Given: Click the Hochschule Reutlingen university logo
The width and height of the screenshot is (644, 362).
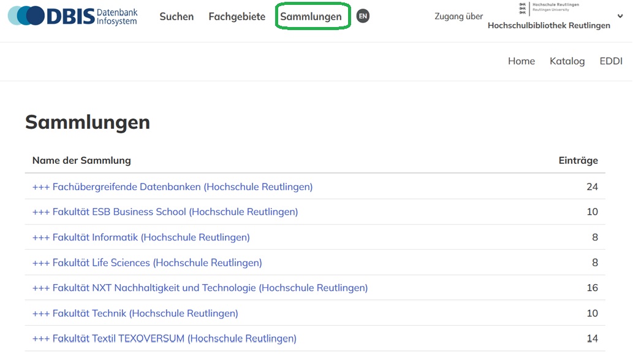Looking at the screenshot, I should [x=548, y=9].
